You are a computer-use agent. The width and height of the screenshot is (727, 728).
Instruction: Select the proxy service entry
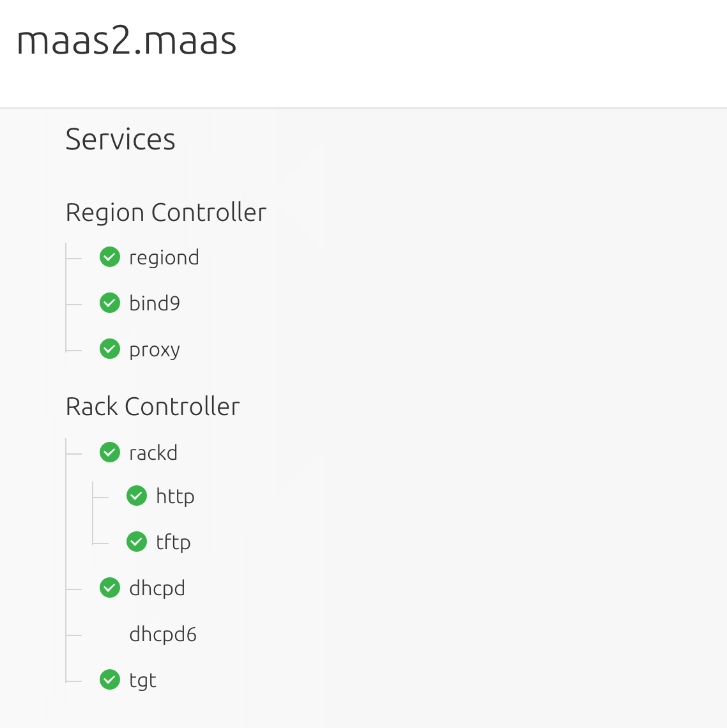click(155, 350)
